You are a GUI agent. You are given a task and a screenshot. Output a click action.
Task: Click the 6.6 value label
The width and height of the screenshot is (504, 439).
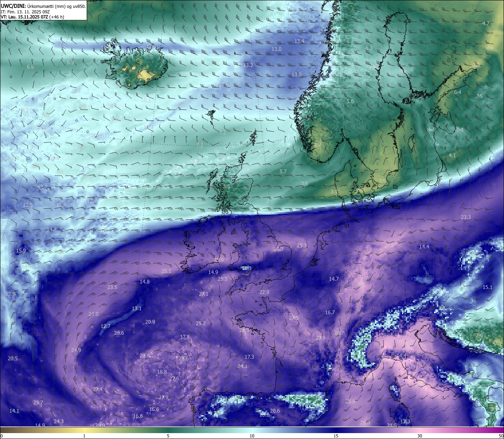30,67
